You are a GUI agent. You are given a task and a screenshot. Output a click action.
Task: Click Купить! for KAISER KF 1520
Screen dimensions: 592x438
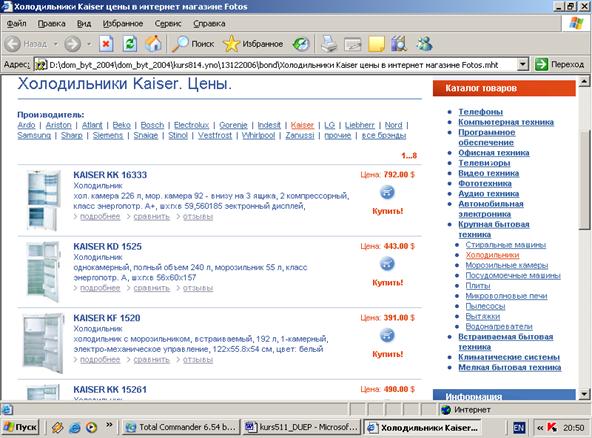point(387,354)
